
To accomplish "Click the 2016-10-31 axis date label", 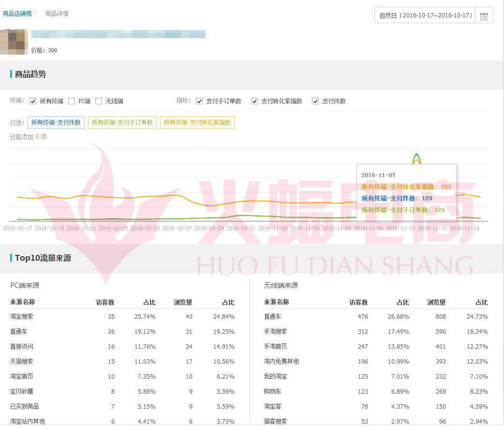I will (x=241, y=228).
